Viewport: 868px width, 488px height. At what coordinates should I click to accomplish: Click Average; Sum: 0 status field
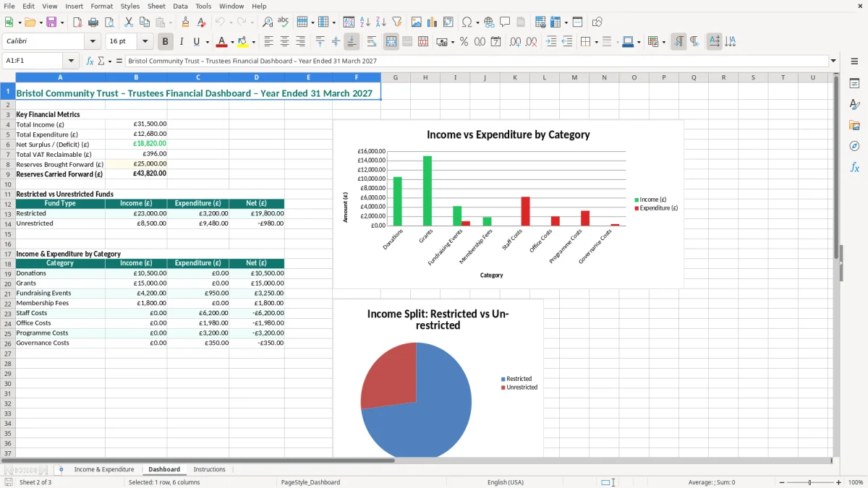click(712, 482)
